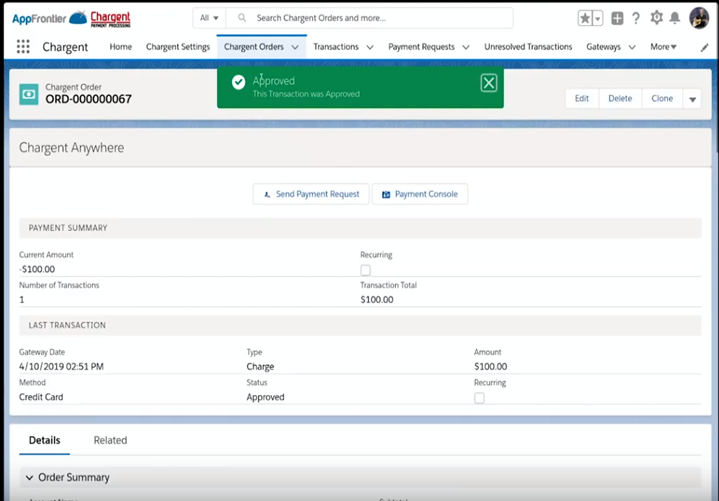Click Send Payment Request button
This screenshot has width=719, height=501.
(311, 194)
